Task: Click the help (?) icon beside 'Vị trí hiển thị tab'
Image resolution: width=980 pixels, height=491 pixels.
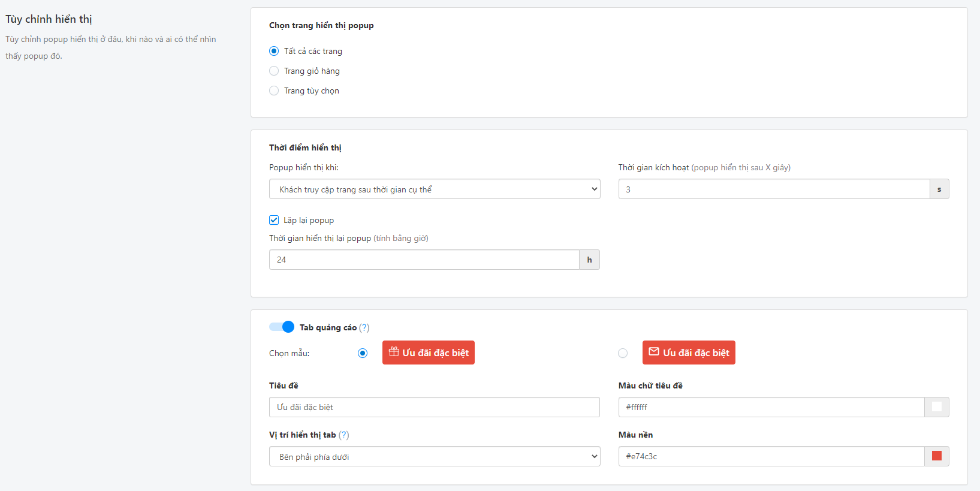Action: [343, 435]
